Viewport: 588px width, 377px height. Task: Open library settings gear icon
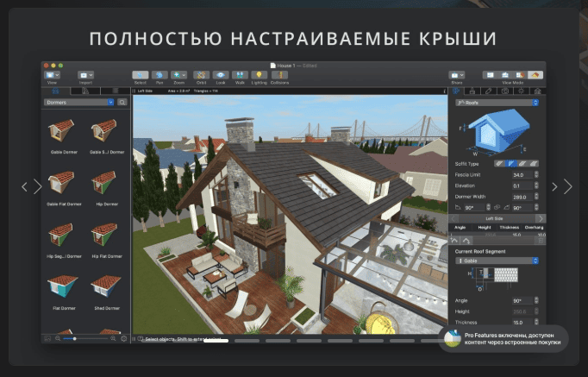124,338
